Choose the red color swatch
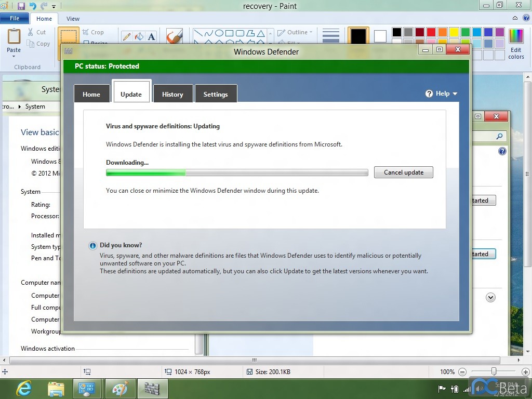532x399 pixels. [x=431, y=32]
